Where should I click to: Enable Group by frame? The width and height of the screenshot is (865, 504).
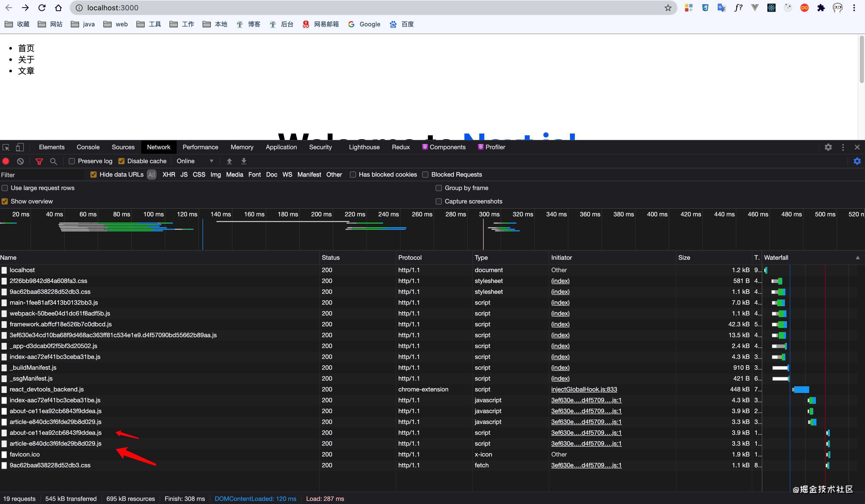tap(439, 188)
